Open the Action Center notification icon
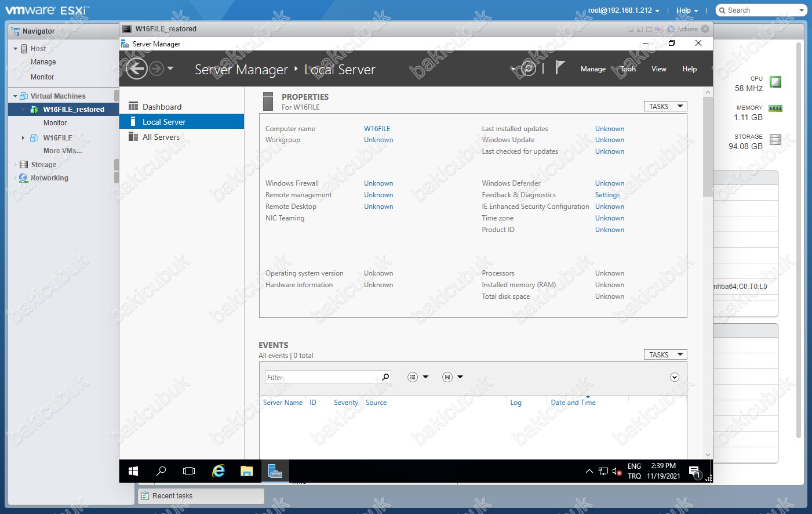The height and width of the screenshot is (514, 812). pyautogui.click(x=694, y=471)
